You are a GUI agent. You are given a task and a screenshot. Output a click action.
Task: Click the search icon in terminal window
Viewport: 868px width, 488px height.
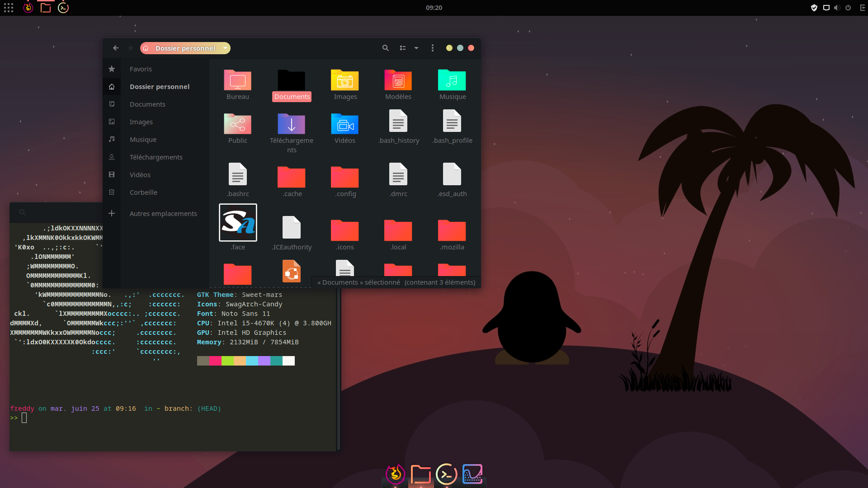(22, 212)
